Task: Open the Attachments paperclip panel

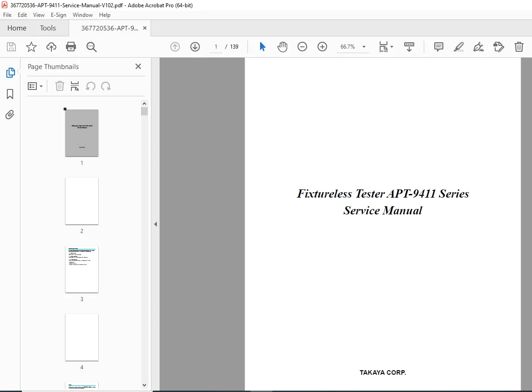Action: point(10,115)
